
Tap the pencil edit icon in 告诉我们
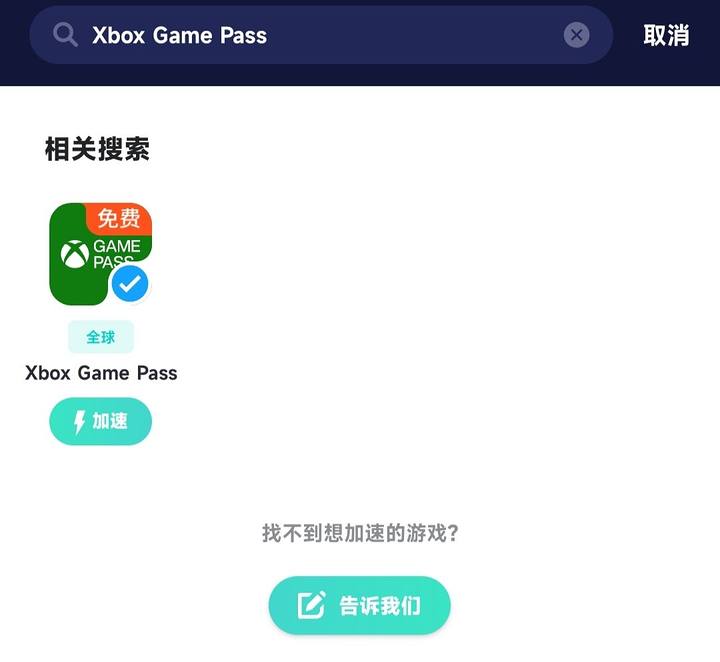pyautogui.click(x=312, y=605)
